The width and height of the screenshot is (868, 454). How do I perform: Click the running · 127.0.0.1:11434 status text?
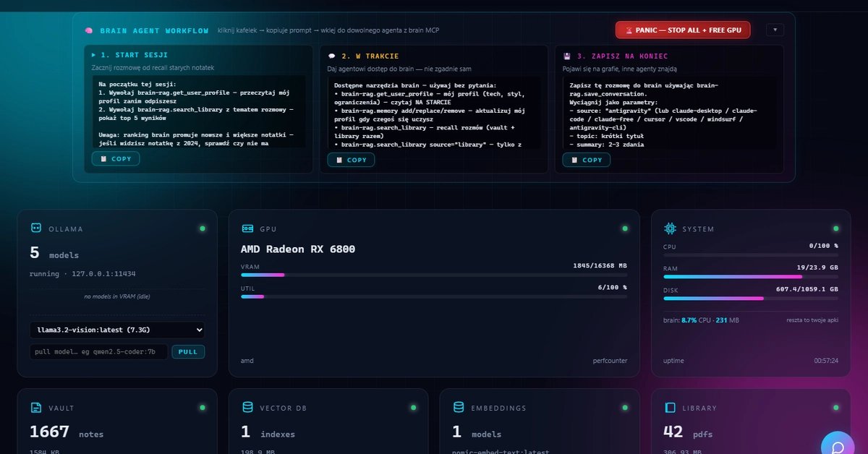(82, 274)
